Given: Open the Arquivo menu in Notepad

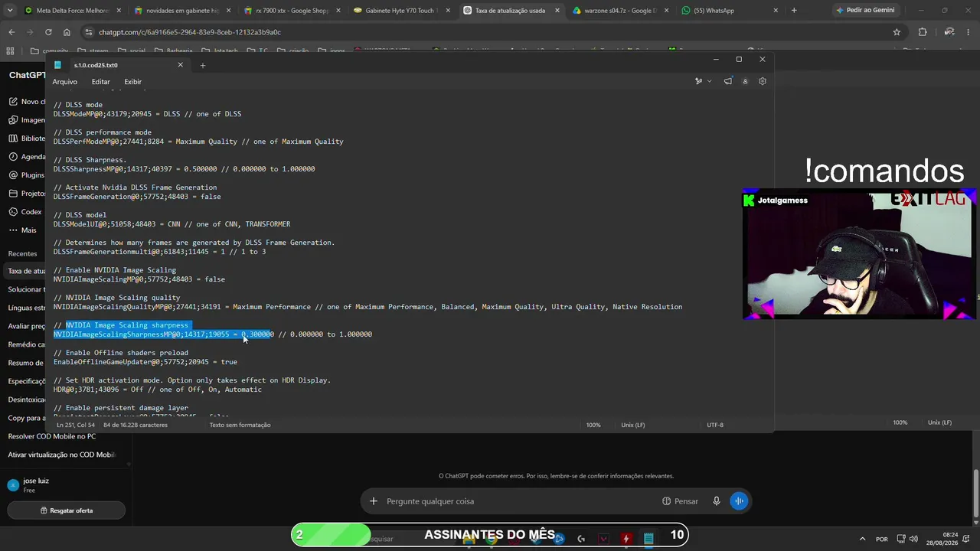Looking at the screenshot, I should pyautogui.click(x=64, y=82).
